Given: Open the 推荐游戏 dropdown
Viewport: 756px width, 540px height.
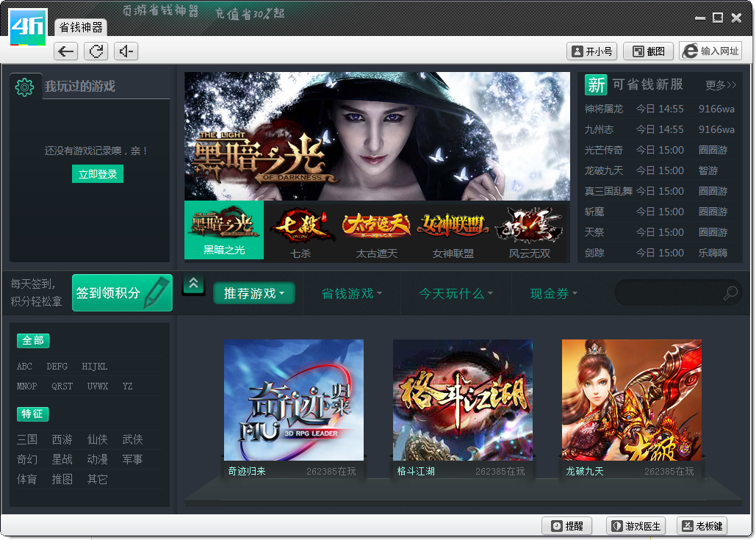Looking at the screenshot, I should [254, 293].
